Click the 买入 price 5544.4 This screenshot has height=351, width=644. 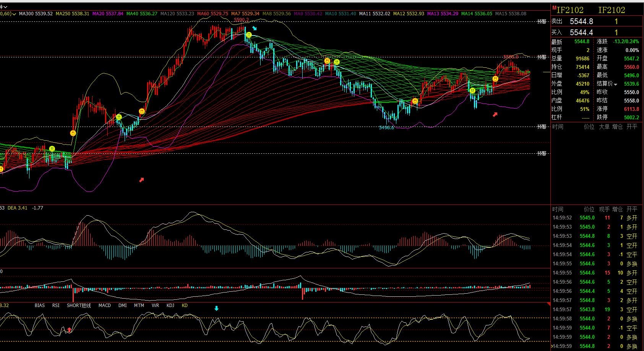pyautogui.click(x=581, y=32)
